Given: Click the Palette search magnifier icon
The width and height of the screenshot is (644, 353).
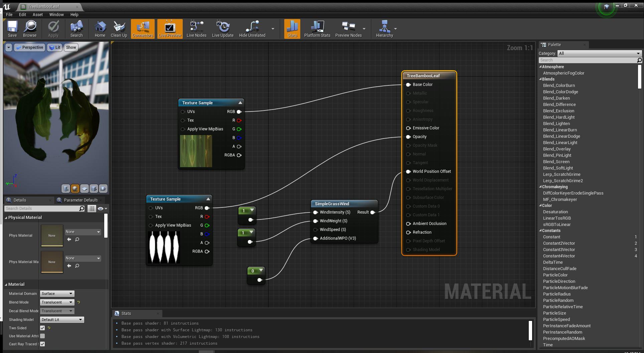Looking at the screenshot, I should click(639, 60).
